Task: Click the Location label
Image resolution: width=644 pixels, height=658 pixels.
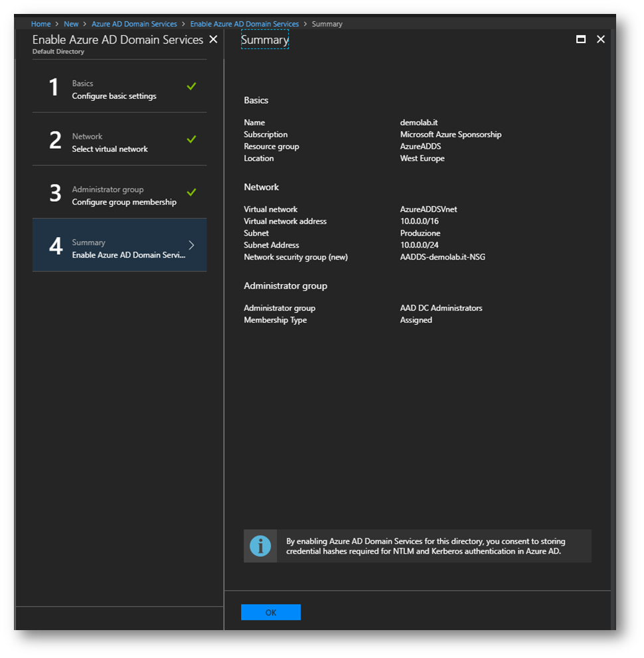Action: pyautogui.click(x=258, y=158)
